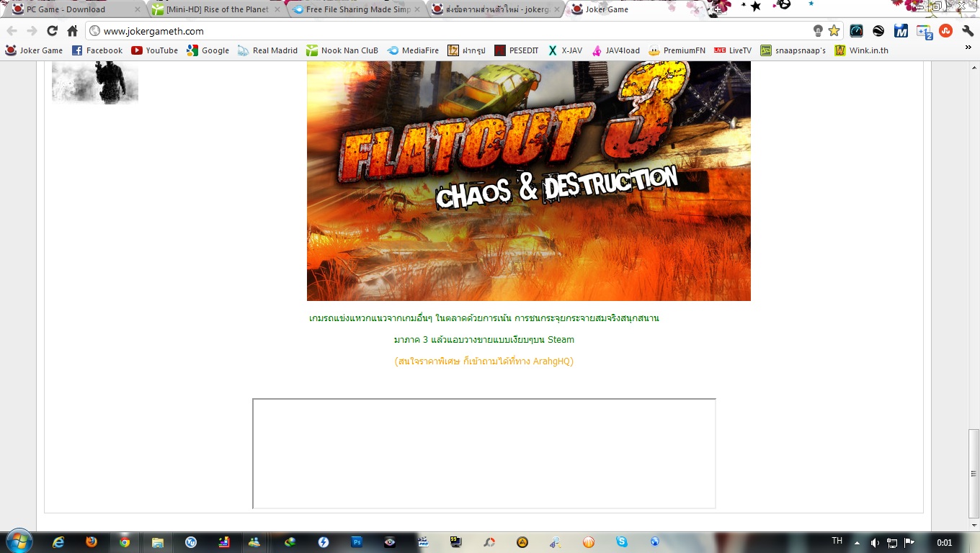The image size is (980, 553).
Task: Open the speedometer extension icon
Action: coord(856,31)
